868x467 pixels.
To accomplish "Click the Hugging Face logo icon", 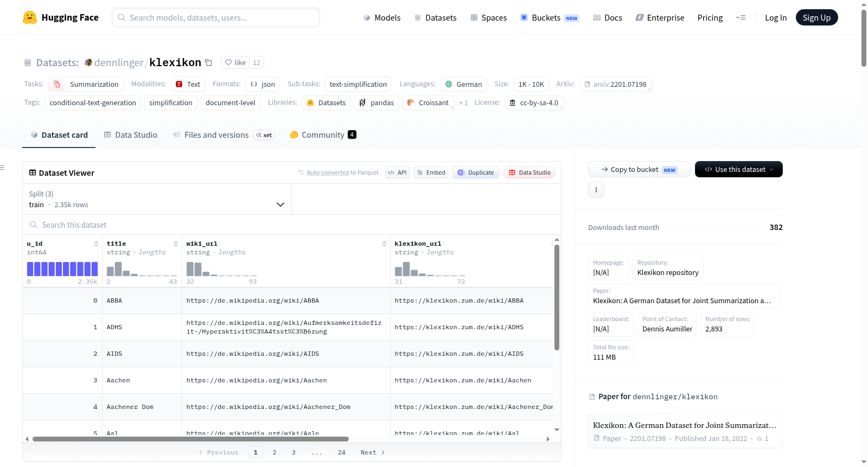I will (x=30, y=17).
